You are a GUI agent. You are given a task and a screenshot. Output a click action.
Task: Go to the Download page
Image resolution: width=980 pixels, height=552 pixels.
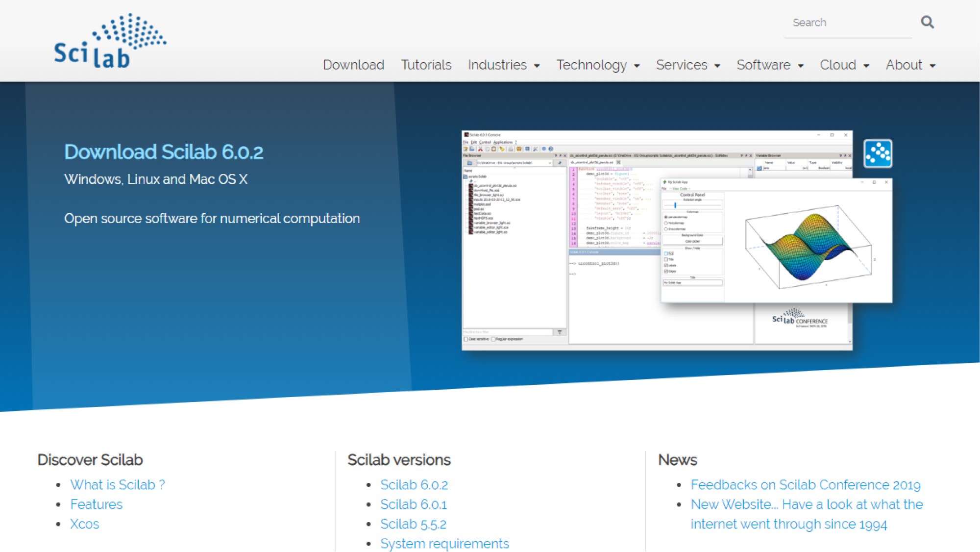[x=353, y=65]
